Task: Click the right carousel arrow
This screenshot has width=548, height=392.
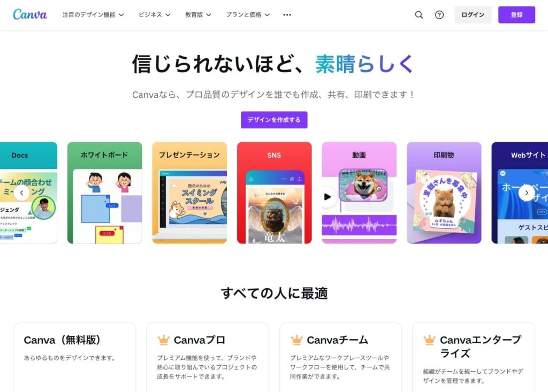Action: point(527,193)
